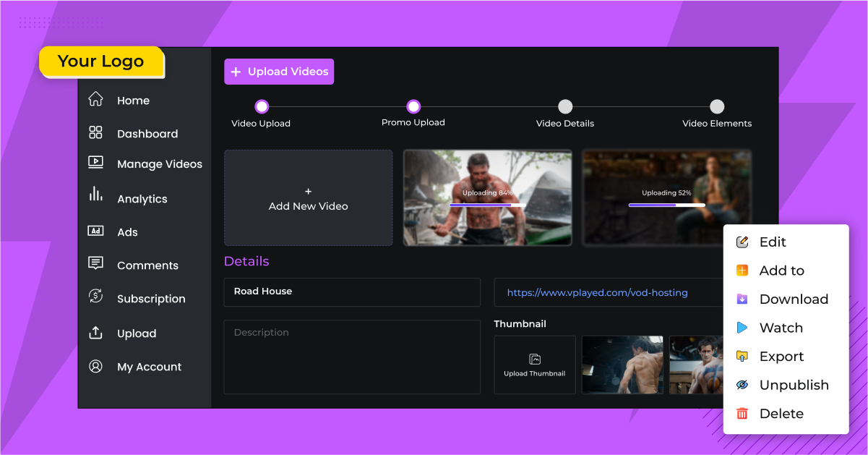The width and height of the screenshot is (868, 455).
Task: Select the Ads icon in sidebar
Action: tap(95, 231)
